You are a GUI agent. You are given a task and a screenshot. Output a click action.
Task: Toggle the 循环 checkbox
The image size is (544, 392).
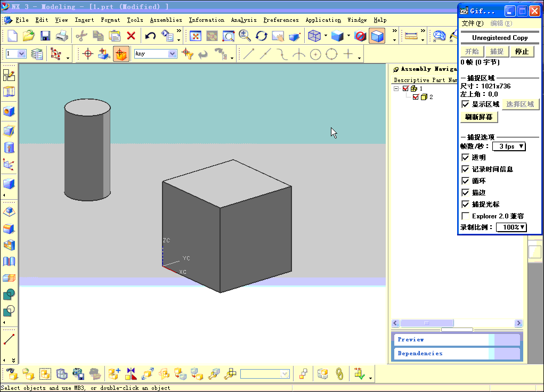(x=465, y=181)
